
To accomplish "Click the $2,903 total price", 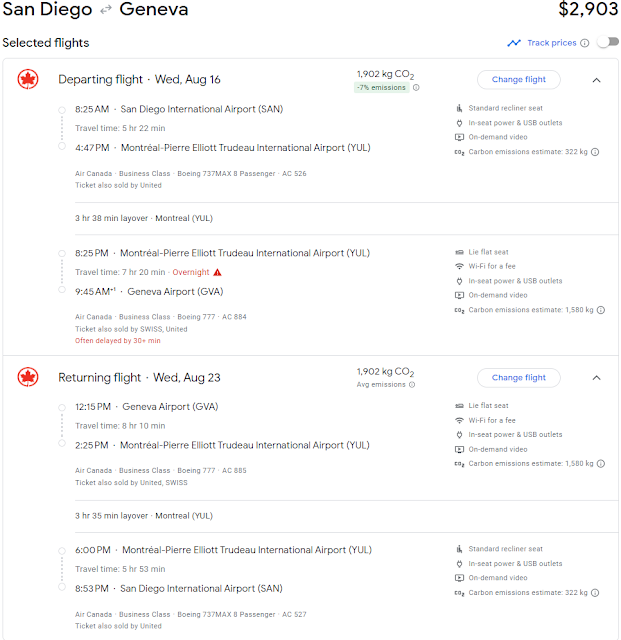I will 588,9.
